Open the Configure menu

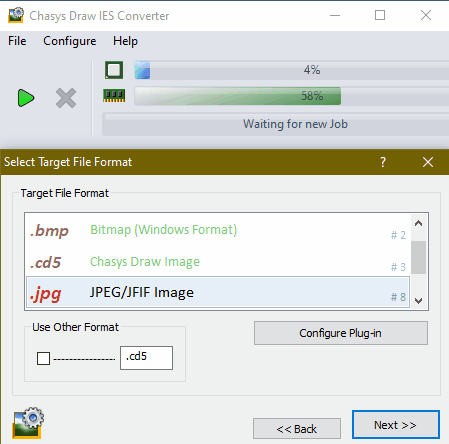70,41
